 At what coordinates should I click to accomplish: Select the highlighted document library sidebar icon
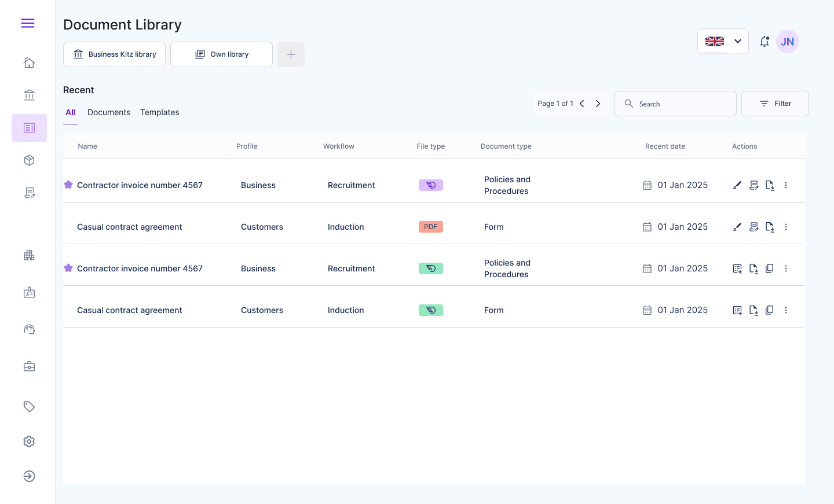[x=29, y=128]
